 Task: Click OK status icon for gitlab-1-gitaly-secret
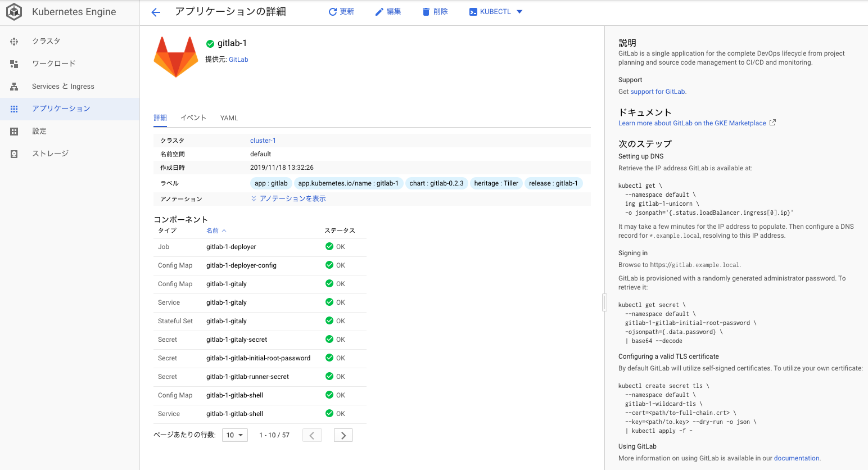coord(329,339)
